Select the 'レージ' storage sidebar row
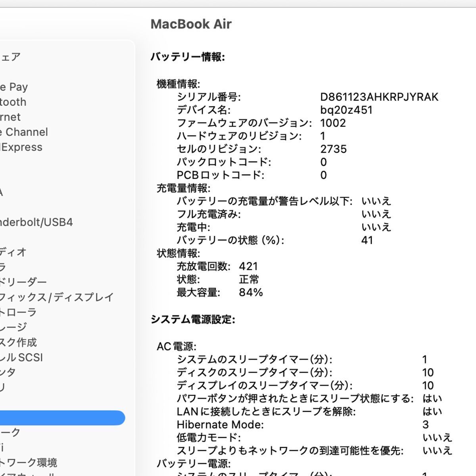Screen dimensions: 476x476 tap(13, 327)
